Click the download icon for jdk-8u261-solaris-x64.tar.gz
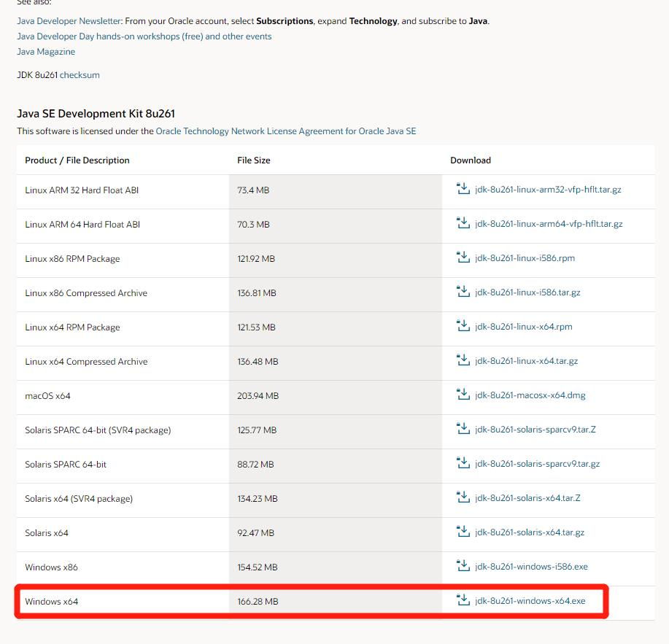 point(463,531)
